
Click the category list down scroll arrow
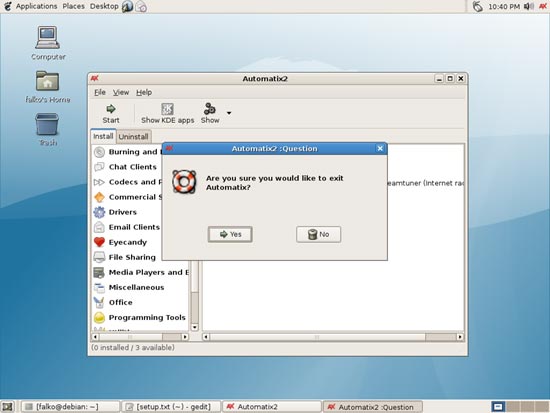(x=195, y=327)
